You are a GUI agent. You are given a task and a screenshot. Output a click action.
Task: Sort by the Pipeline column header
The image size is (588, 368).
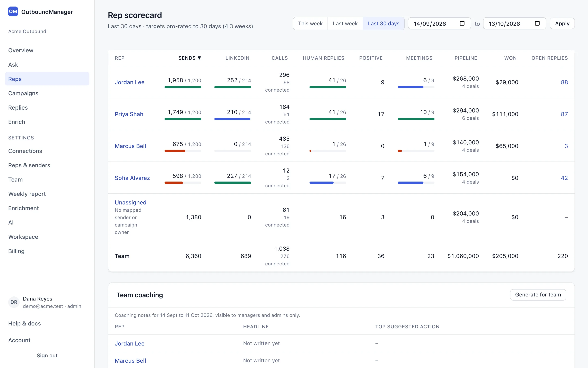pos(465,58)
